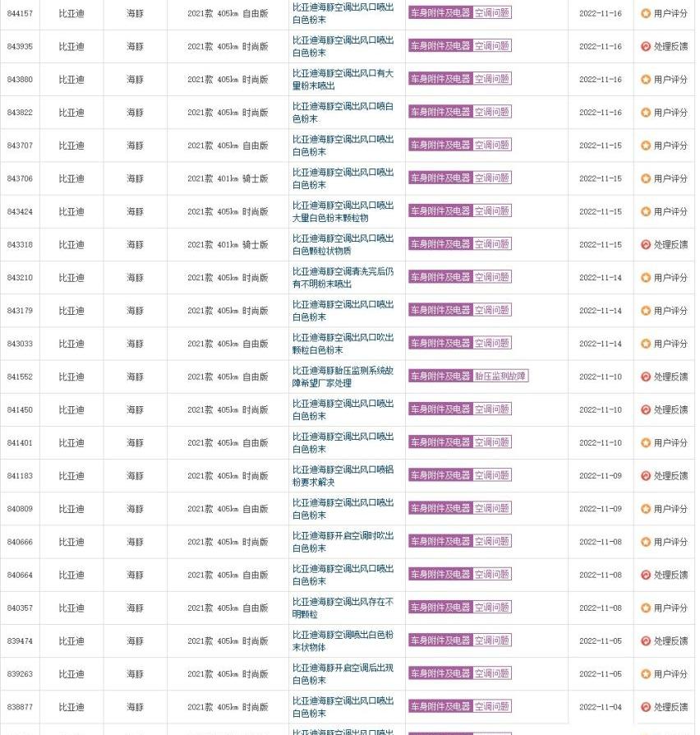Click the 车身附件及电器 tag in row 841552
The height and width of the screenshot is (735, 700).
[x=440, y=376]
